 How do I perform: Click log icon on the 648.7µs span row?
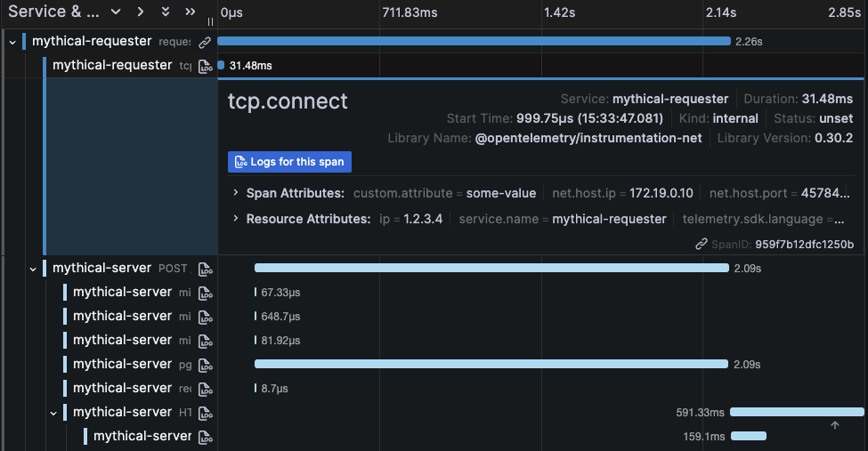pyautogui.click(x=205, y=317)
